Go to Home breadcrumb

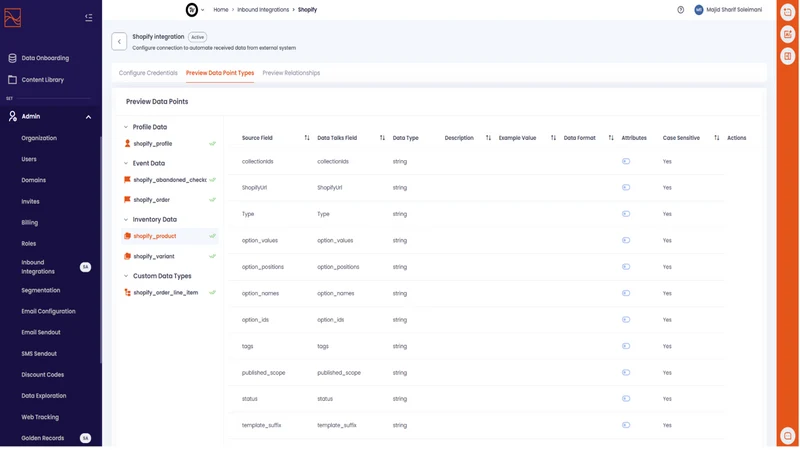[221, 10]
